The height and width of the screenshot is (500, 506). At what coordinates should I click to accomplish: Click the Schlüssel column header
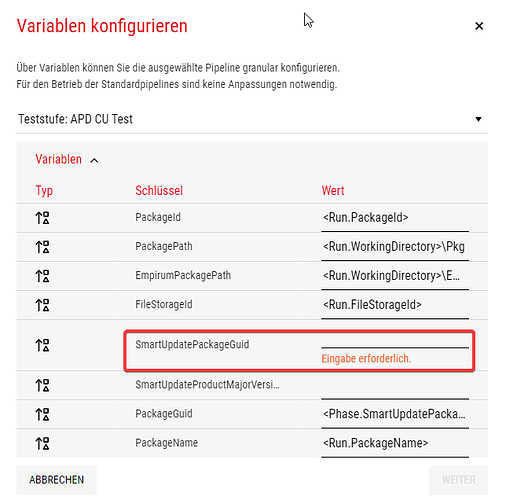click(x=159, y=191)
